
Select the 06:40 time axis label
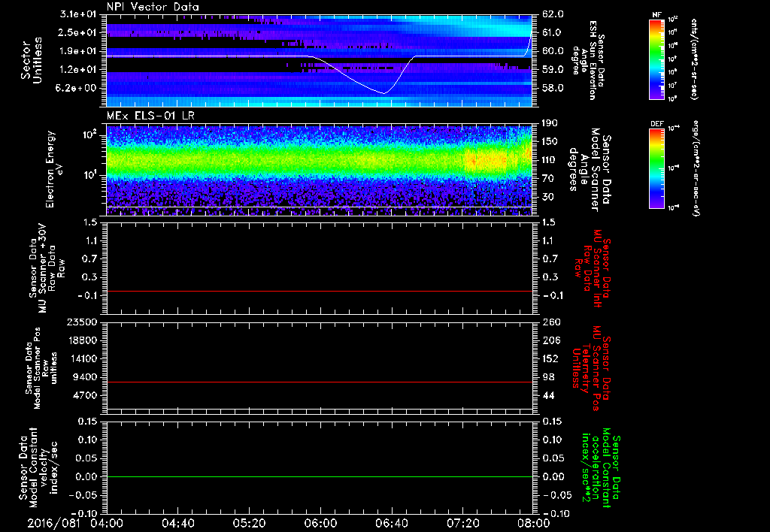coord(390,522)
